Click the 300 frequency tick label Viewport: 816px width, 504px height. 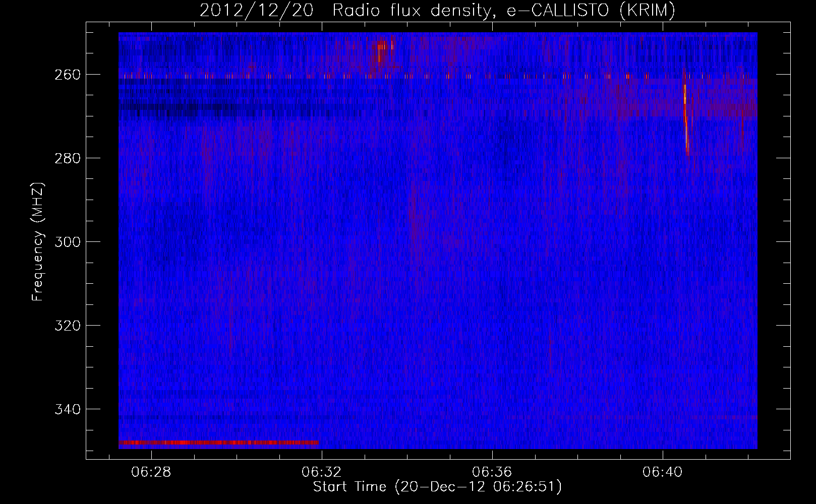(x=67, y=242)
